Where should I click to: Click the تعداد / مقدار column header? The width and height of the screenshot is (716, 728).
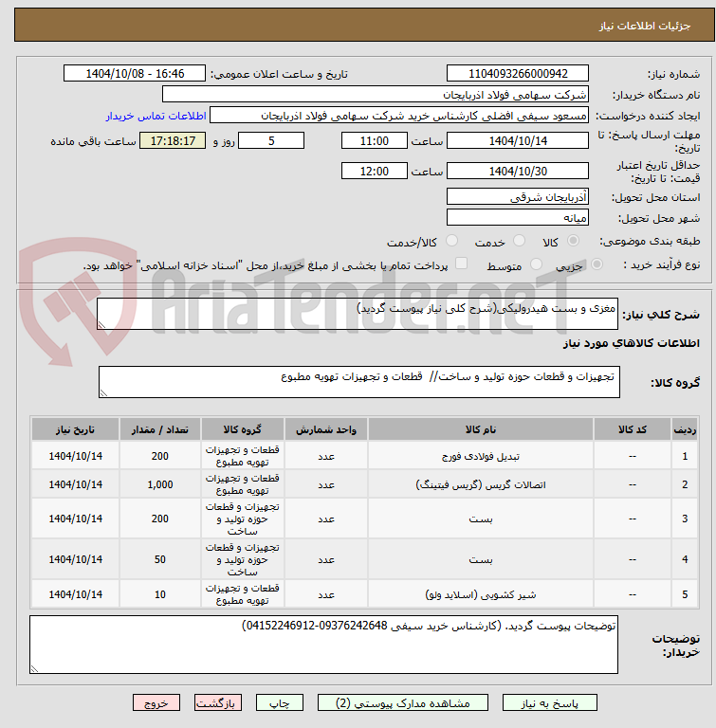[x=160, y=429]
